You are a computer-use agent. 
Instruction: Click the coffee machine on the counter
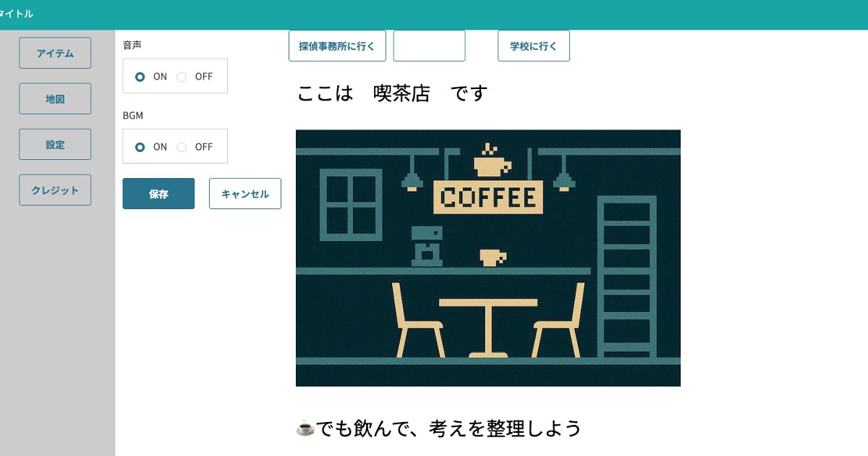[x=427, y=246]
